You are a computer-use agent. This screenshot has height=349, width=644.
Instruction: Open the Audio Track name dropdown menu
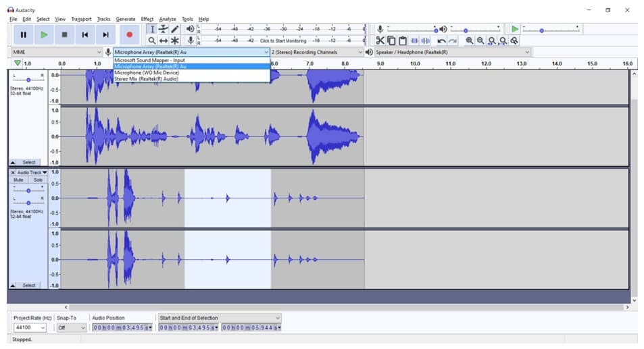coord(32,173)
